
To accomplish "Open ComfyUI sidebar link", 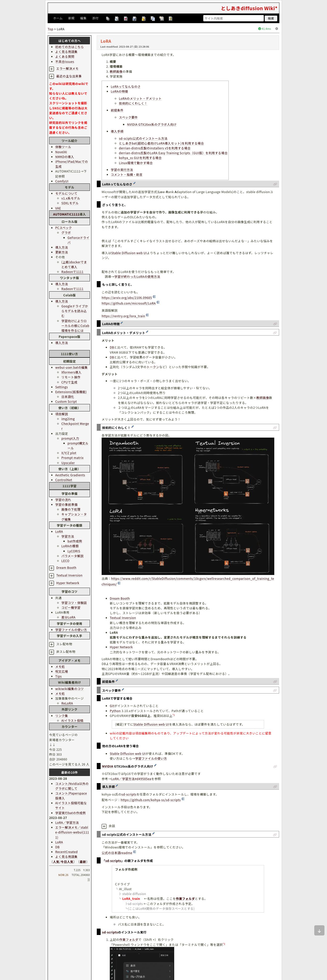I will tap(62, 181).
